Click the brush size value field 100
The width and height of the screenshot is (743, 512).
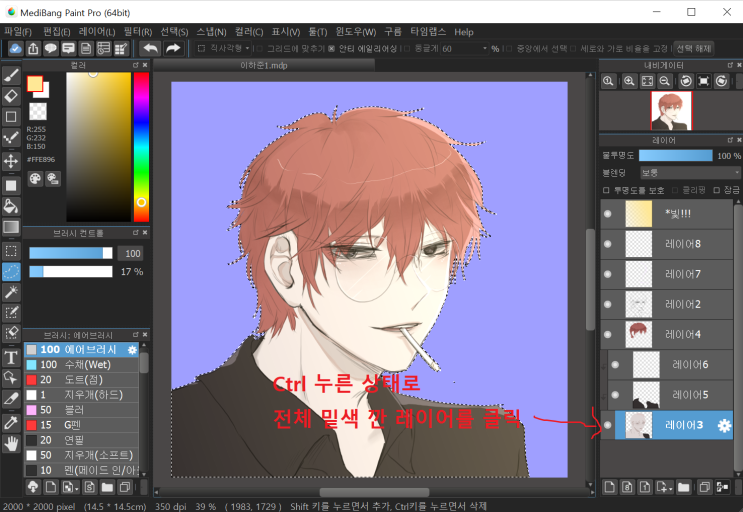tap(131, 253)
